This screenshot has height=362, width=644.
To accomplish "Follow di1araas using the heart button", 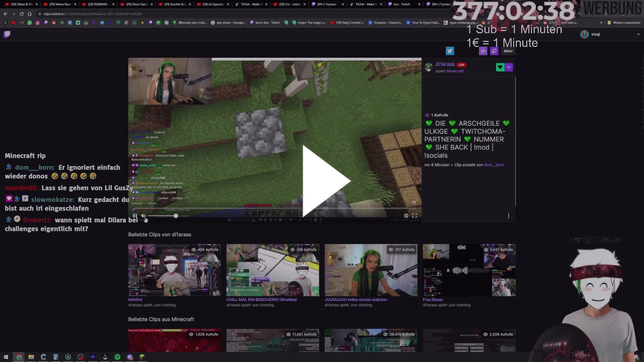I will pos(499,67).
